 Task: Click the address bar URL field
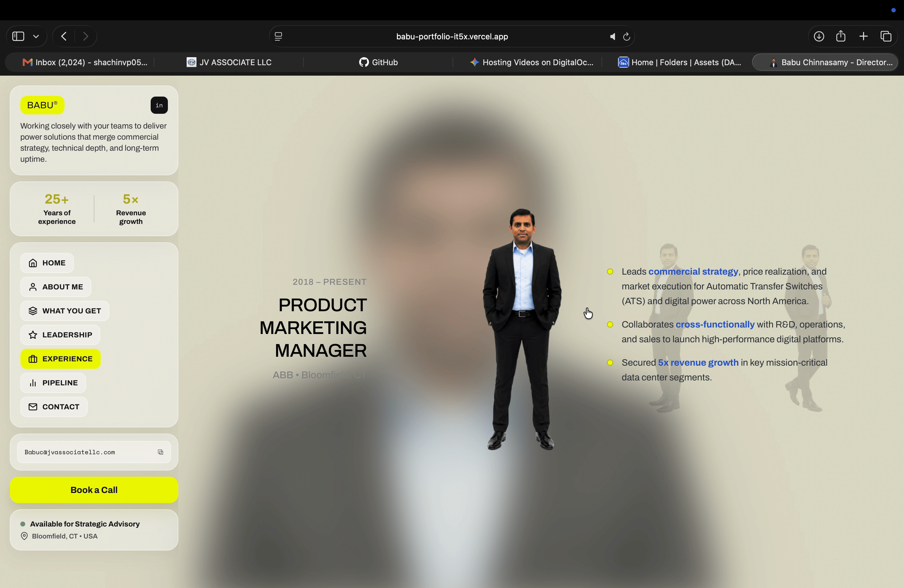click(452, 37)
